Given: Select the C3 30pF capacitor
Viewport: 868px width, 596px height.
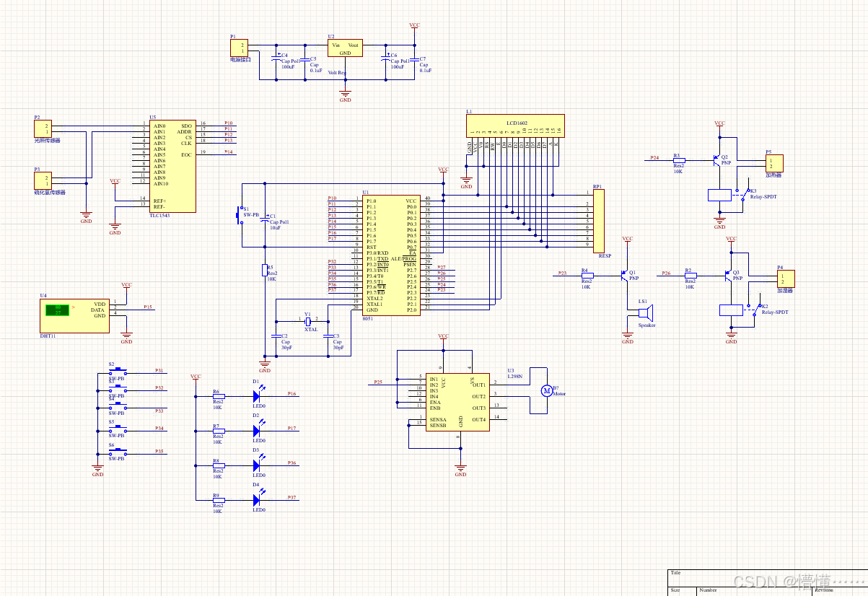Looking at the screenshot, I should click(x=328, y=336).
